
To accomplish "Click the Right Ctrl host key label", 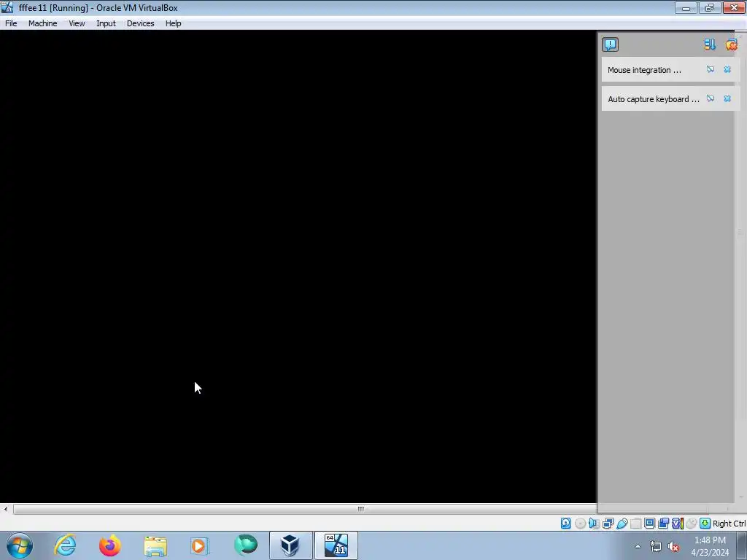I will [x=729, y=524].
